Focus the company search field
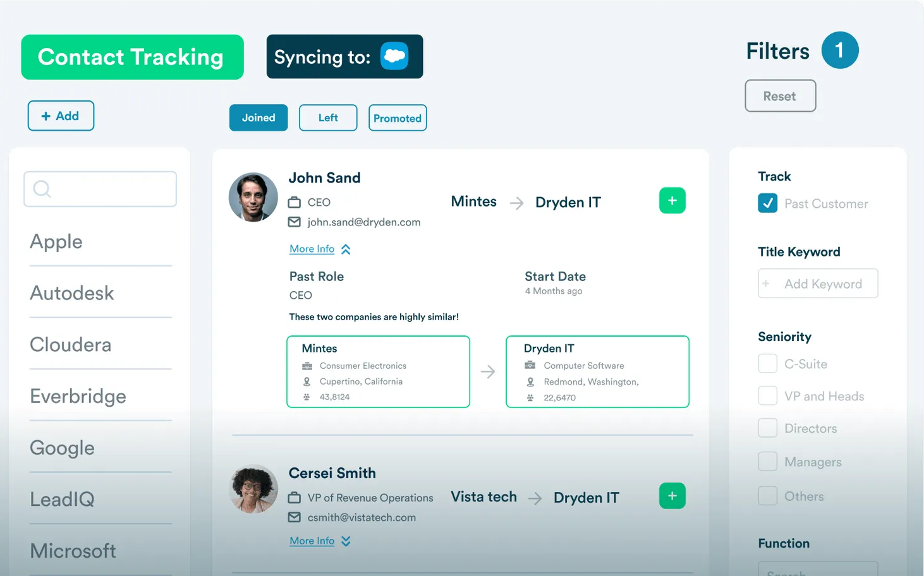The height and width of the screenshot is (576, 924). 100,189
